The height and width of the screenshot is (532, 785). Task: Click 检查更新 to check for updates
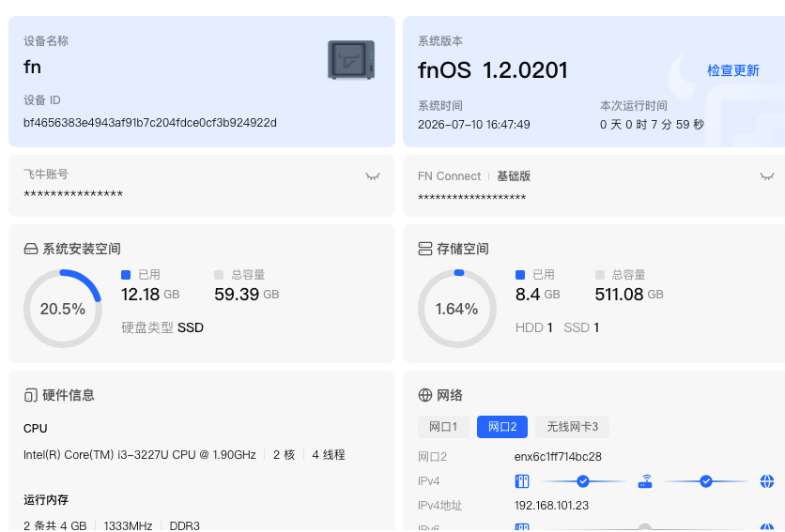[x=733, y=70]
